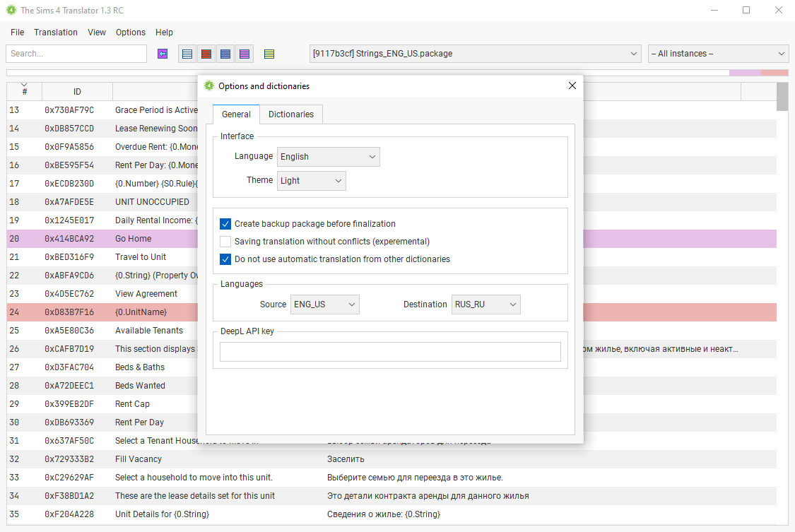This screenshot has width=795, height=532.
Task: Select the Beds Wanted row
Action: 391,386
